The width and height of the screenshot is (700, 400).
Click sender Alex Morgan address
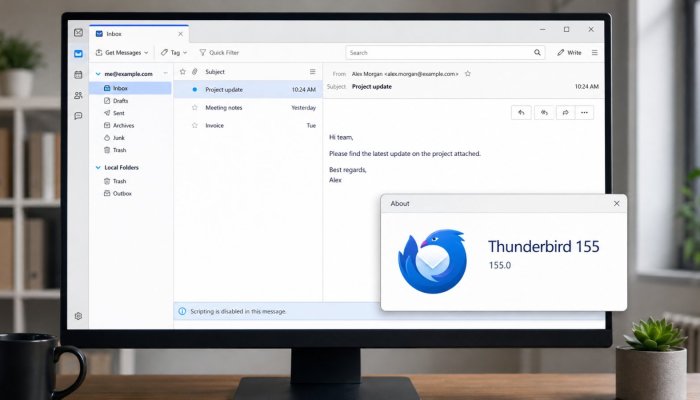pyautogui.click(x=405, y=74)
